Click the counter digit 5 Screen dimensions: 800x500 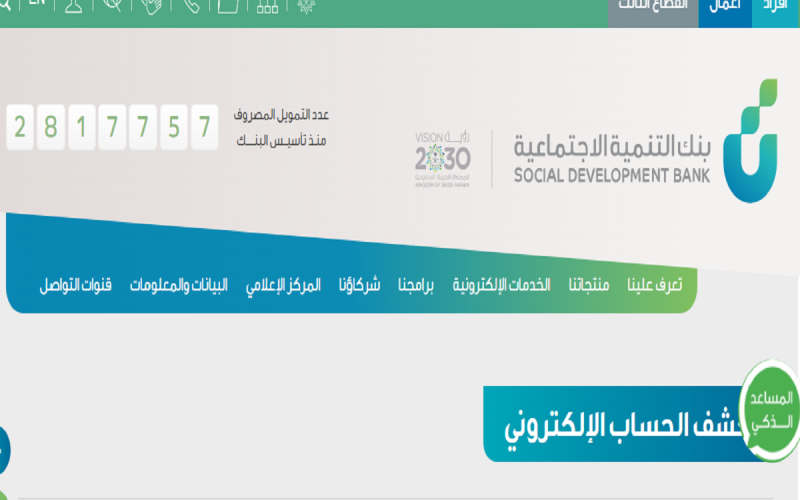[x=174, y=127]
